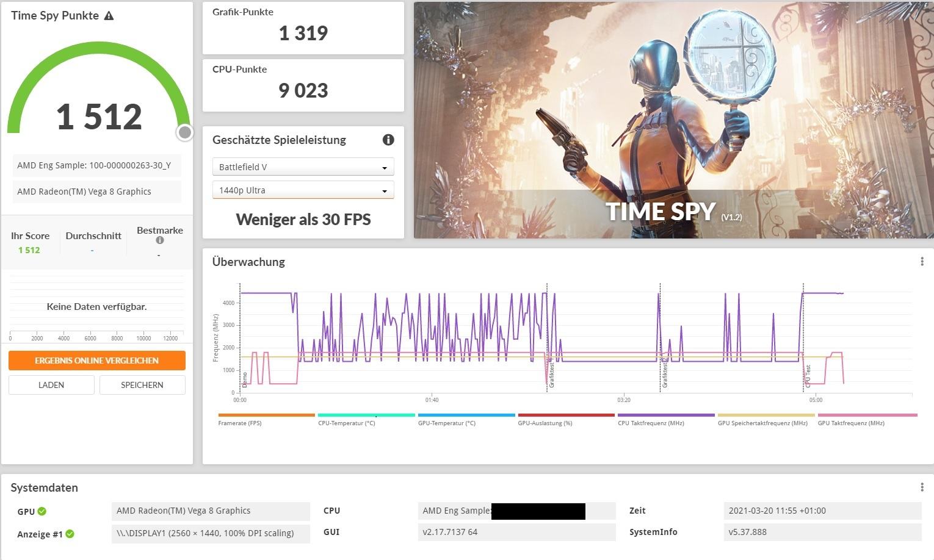Click AMD Eng Sample: 100-000000263-30_Y field
The width and height of the screenshot is (934, 560).
coord(97,165)
